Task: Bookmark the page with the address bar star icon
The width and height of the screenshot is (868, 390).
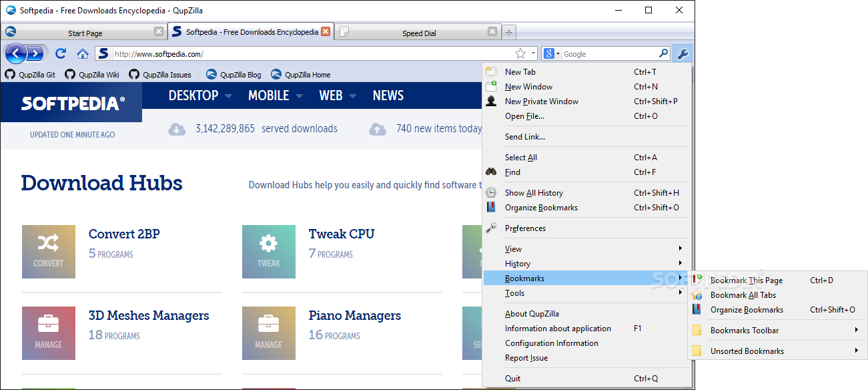Action: point(520,53)
